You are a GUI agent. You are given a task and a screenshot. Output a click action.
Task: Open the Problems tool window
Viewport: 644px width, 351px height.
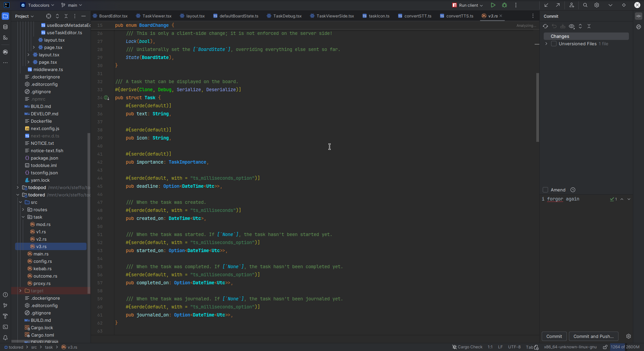[x=5, y=295]
